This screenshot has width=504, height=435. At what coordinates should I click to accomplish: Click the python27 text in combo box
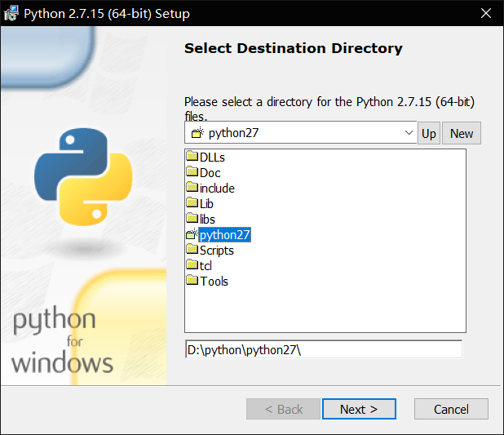click(233, 133)
